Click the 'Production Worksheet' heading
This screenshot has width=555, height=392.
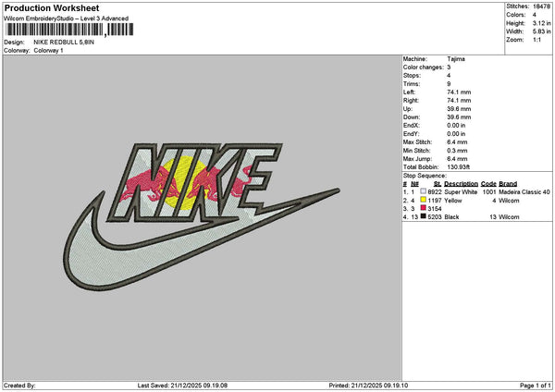click(52, 8)
